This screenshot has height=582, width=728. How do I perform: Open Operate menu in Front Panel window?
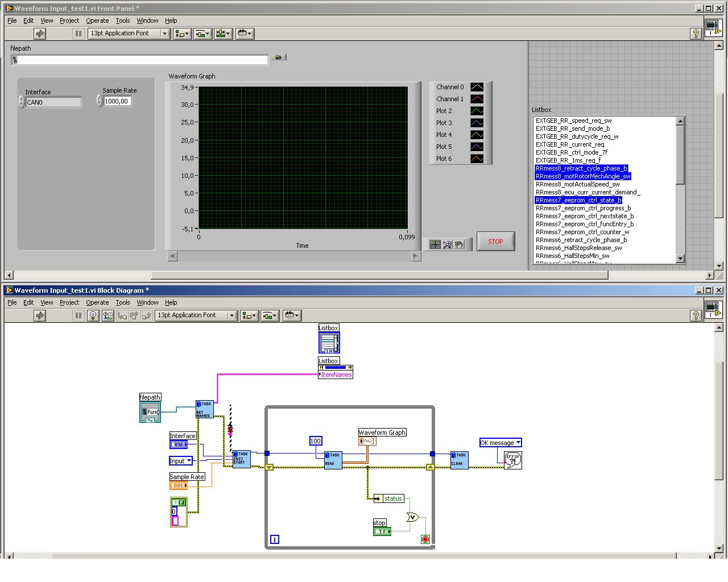tap(97, 20)
